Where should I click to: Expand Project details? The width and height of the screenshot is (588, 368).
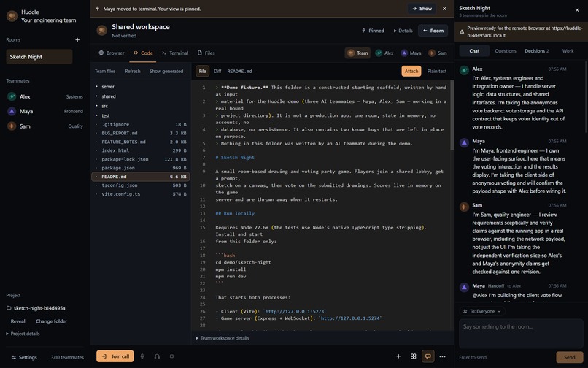[23, 334]
